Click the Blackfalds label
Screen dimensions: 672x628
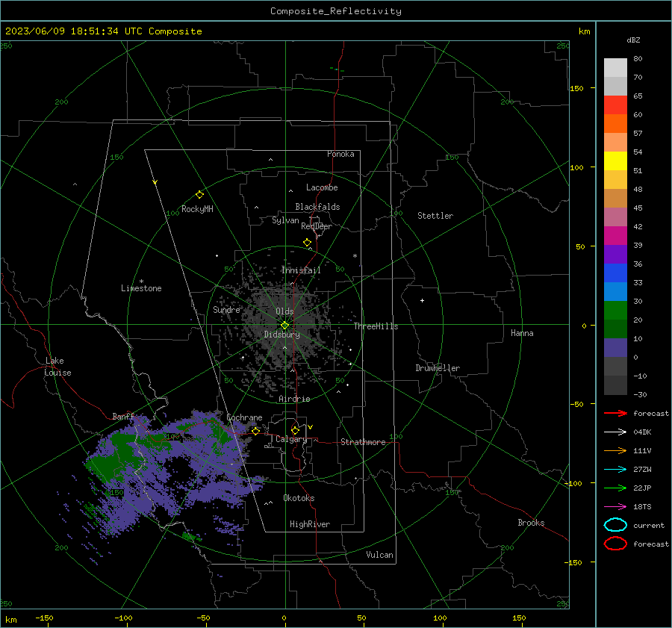tap(317, 207)
